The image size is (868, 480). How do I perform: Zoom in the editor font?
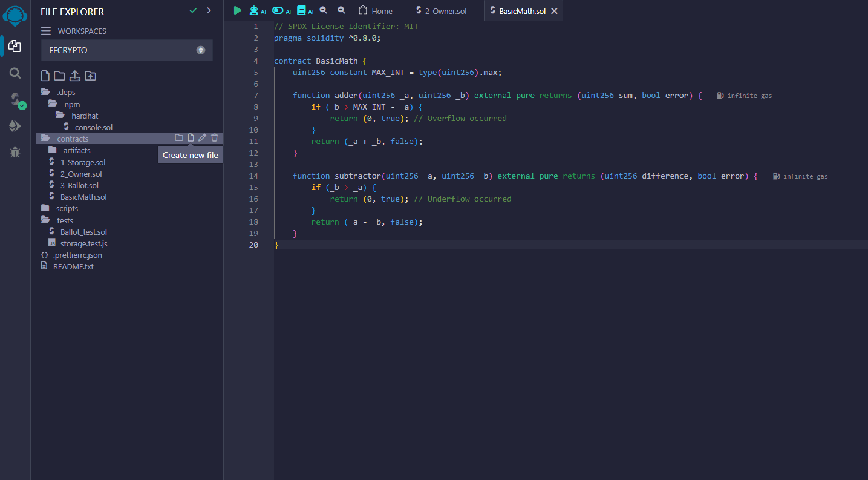(342, 10)
